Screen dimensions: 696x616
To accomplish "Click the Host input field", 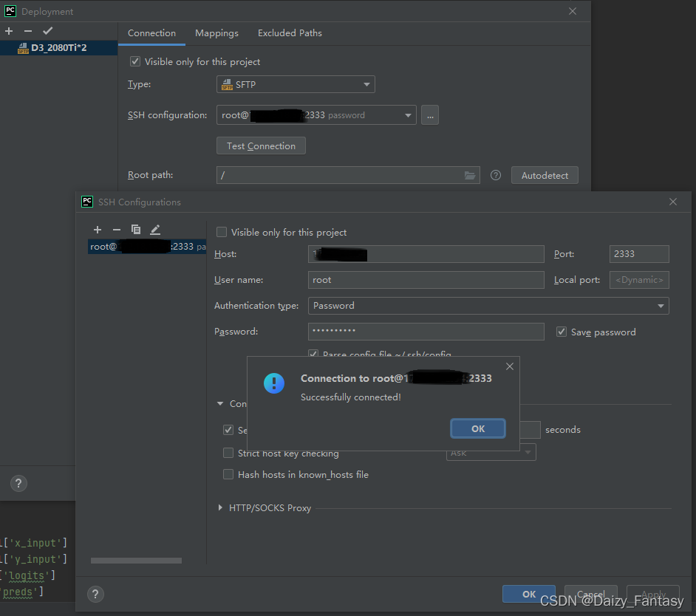I will [426, 254].
